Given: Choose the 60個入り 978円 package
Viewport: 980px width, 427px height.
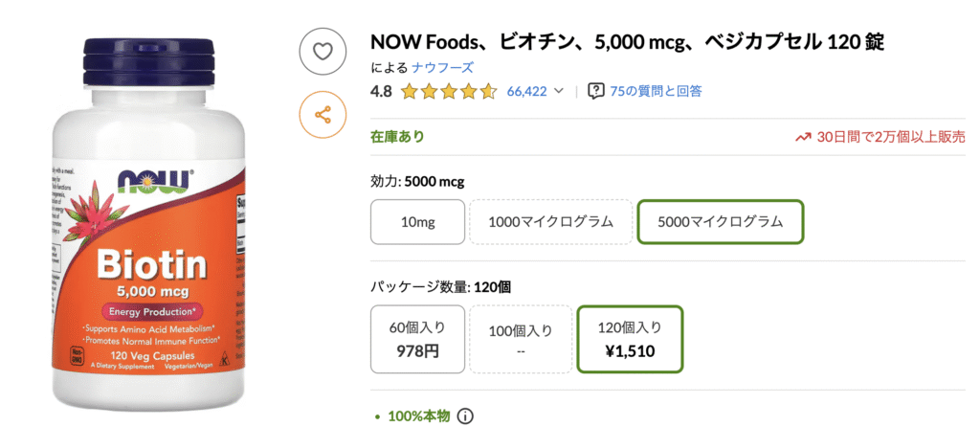Looking at the screenshot, I should [x=417, y=339].
